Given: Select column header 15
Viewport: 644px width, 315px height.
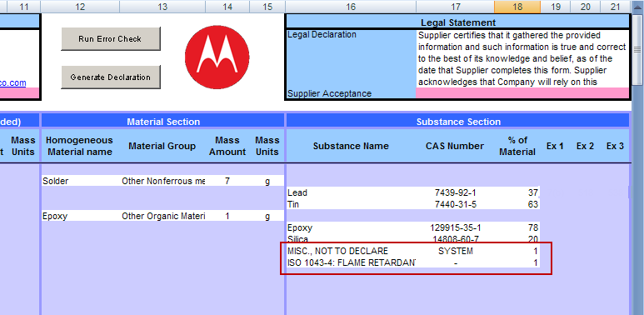Looking at the screenshot, I should tap(267, 7).
